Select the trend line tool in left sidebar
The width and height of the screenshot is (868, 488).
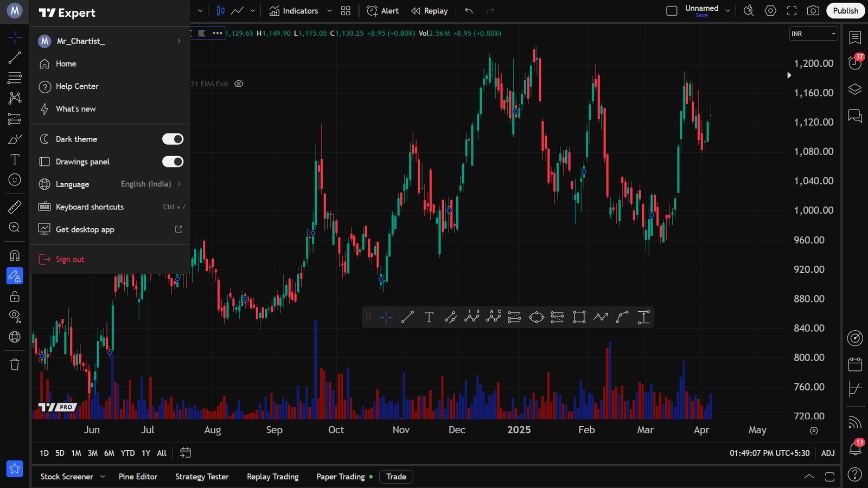coord(15,57)
